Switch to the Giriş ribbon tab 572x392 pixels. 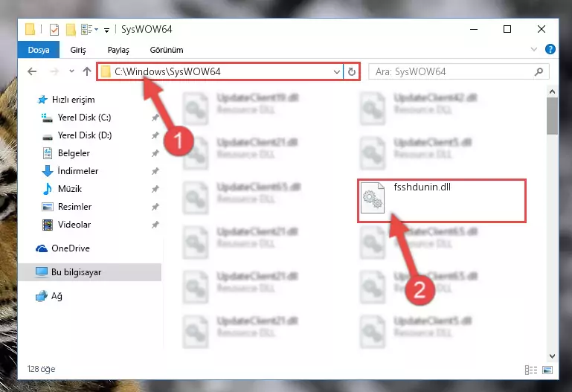pyautogui.click(x=78, y=50)
